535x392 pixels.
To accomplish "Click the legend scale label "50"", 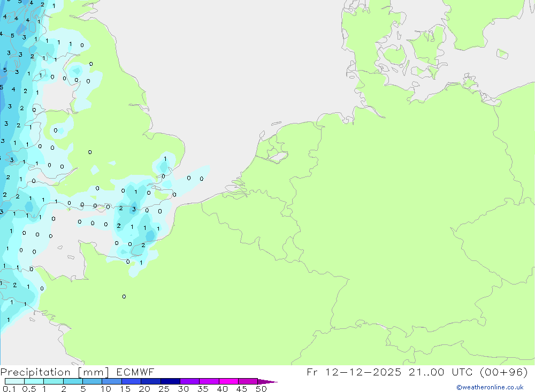I will 261,389.
